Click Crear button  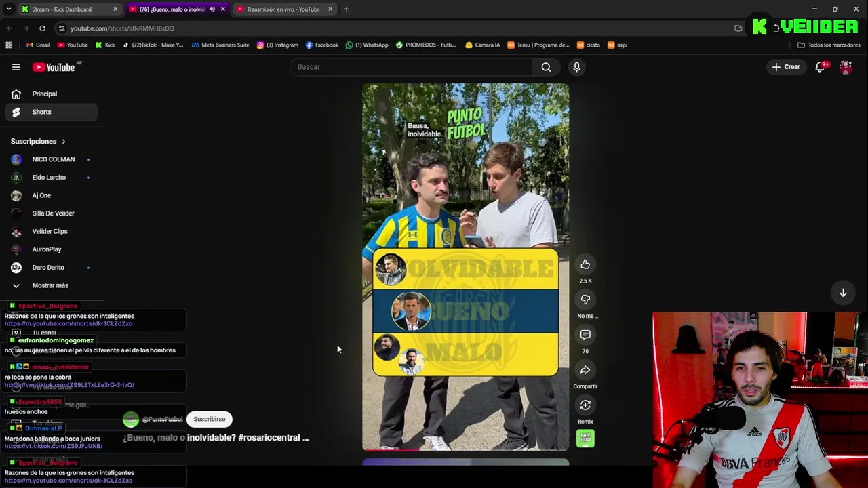786,67
